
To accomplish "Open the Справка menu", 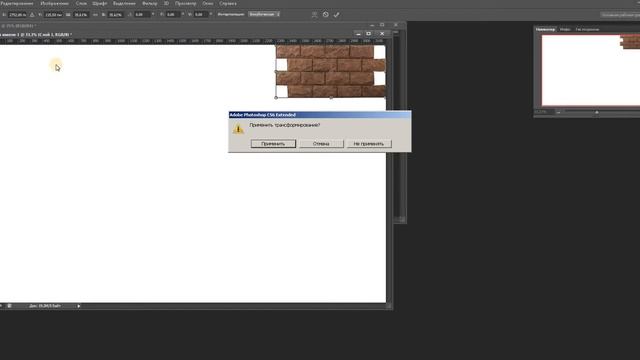I will point(228,3).
